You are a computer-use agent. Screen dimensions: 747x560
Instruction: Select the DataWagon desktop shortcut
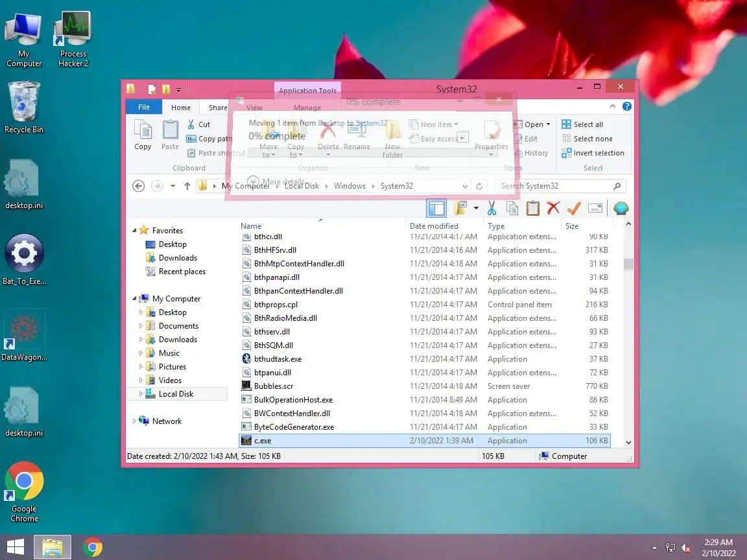(x=24, y=335)
